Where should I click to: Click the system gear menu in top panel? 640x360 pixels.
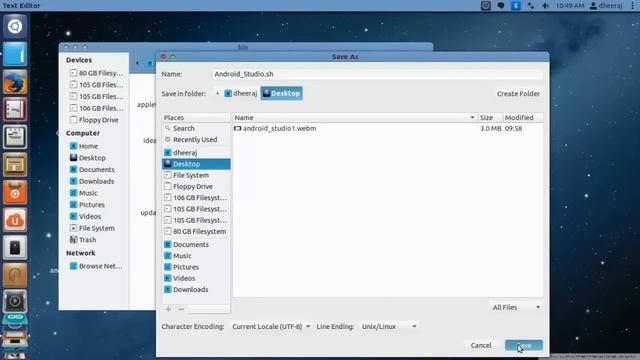coord(633,6)
